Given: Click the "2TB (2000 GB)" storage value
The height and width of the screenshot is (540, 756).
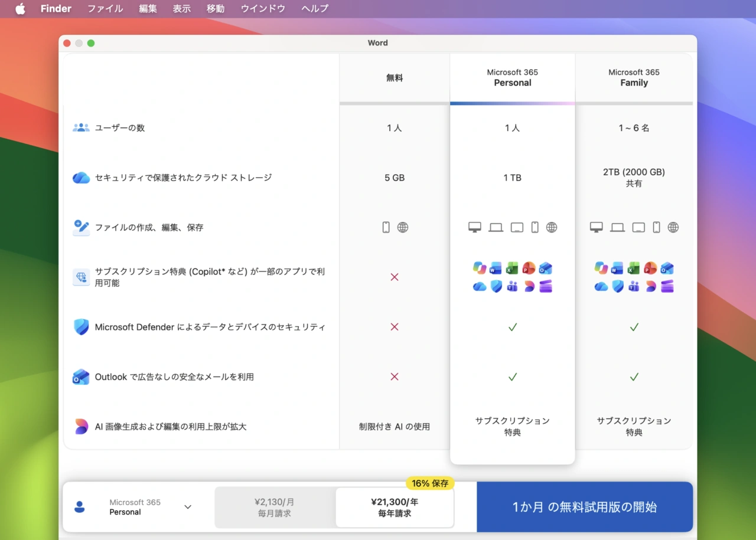Looking at the screenshot, I should pos(634,172).
